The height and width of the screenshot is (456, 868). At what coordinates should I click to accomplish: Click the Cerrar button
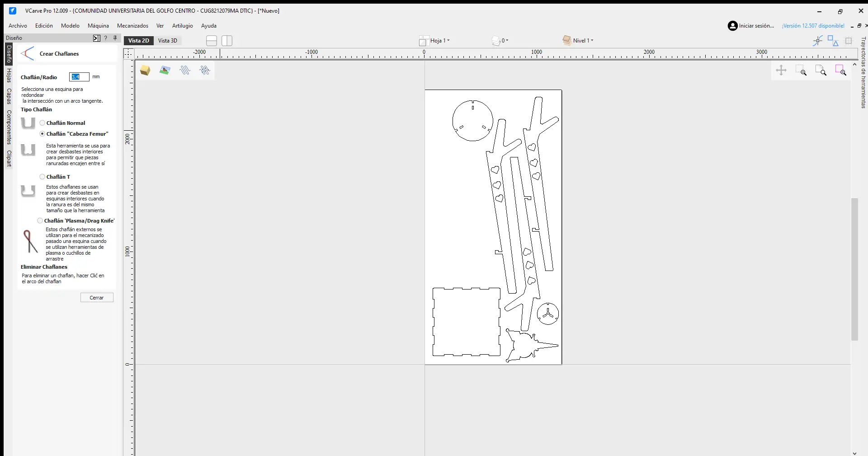97,298
